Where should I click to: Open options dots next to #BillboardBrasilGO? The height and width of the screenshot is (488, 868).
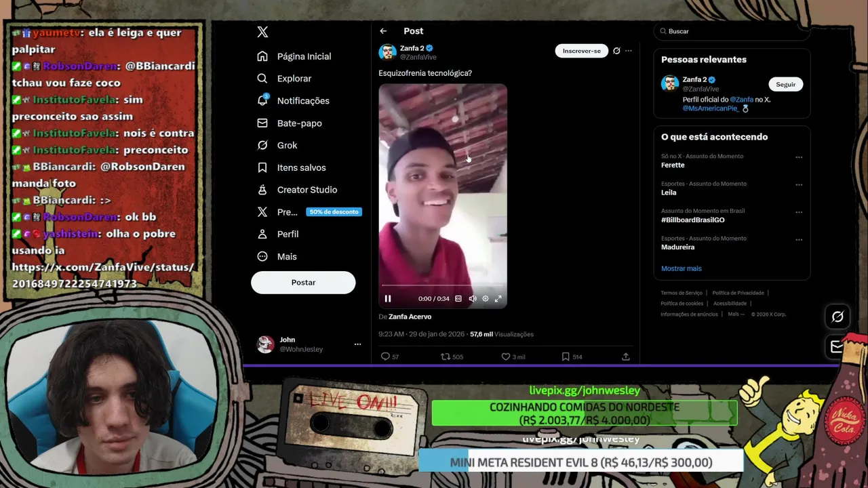coord(799,212)
